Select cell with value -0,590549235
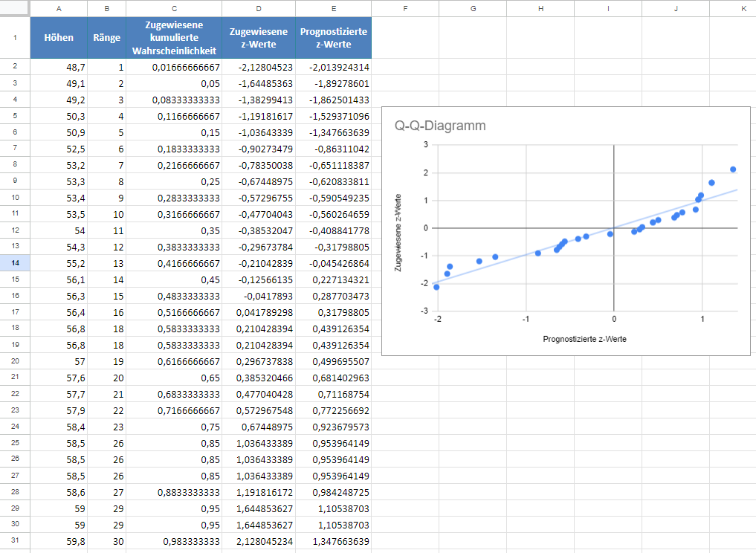Viewport: 756px width, 553px height. coord(334,198)
